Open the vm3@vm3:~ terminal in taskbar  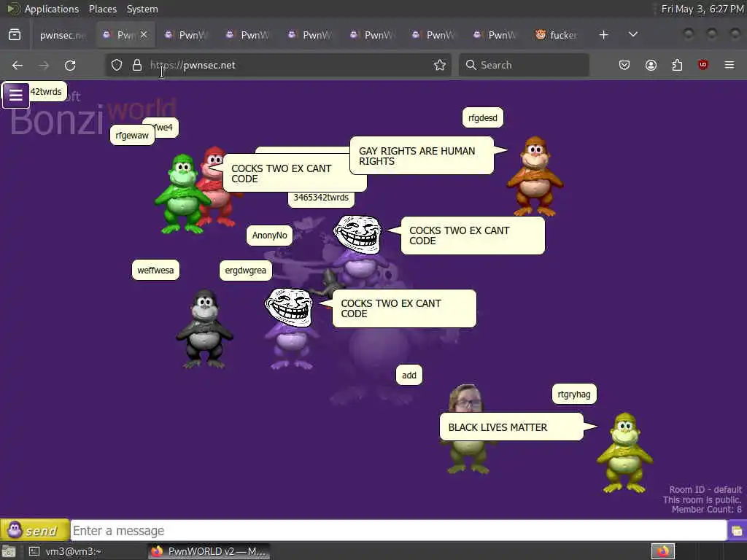pyautogui.click(x=66, y=551)
